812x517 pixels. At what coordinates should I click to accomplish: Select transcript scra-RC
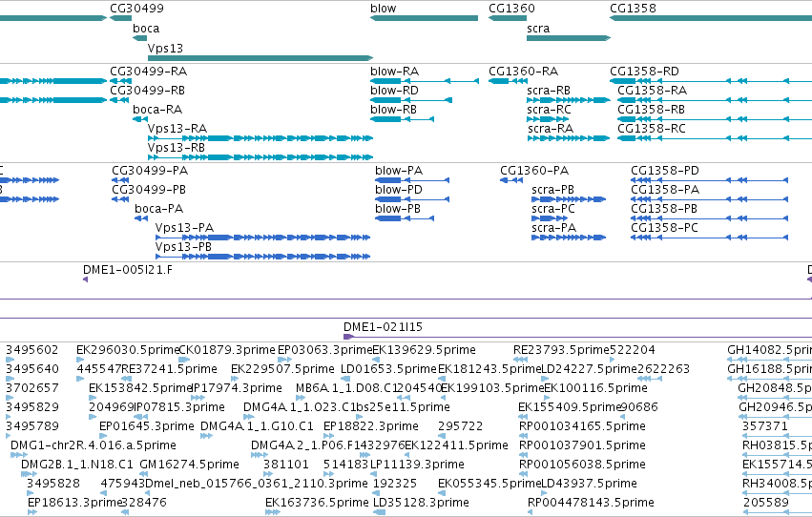click(548, 119)
